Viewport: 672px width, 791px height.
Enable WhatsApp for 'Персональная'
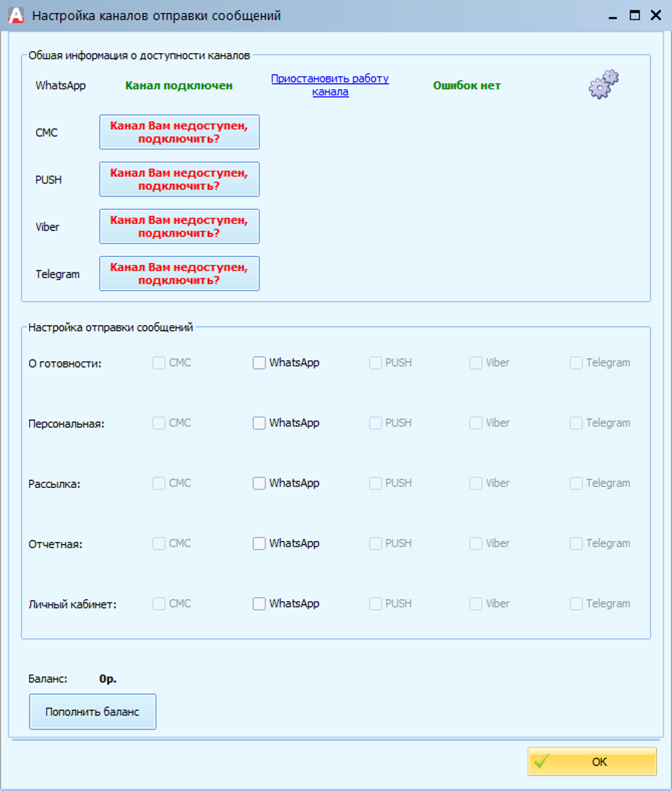259,422
